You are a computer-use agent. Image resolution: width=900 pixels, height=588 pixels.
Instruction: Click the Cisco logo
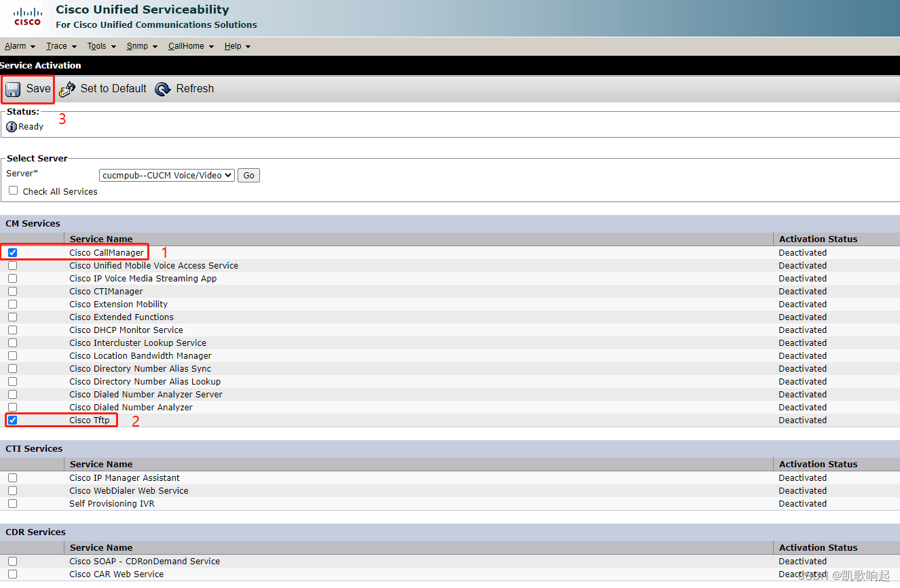tap(26, 18)
